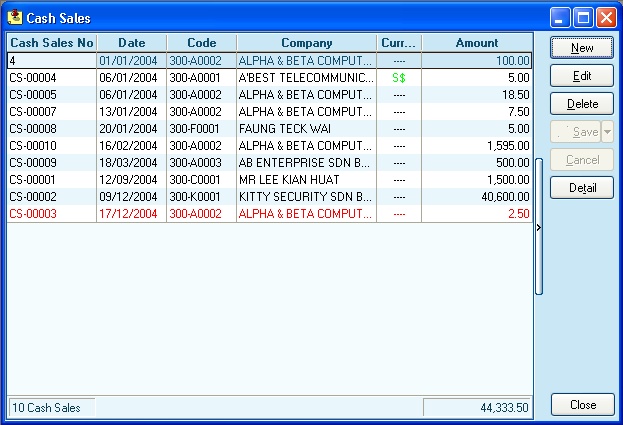The image size is (623, 425).
Task: Click date 20/01/2004
Action: pos(128,129)
